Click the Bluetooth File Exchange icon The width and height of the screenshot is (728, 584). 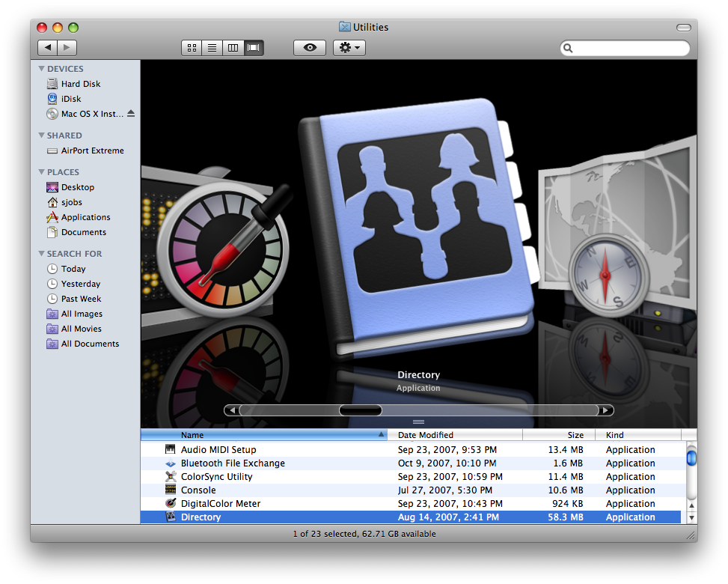tap(171, 463)
